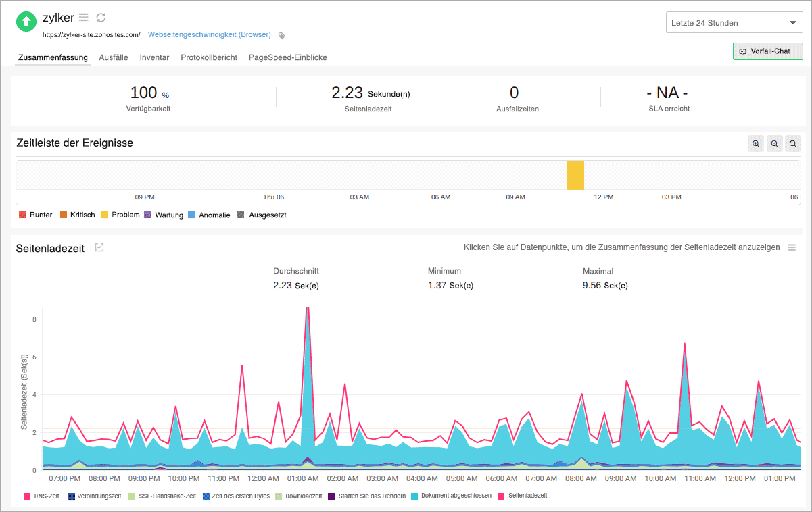Click the tag icon after Webseitengeschwindigkeit
Viewport: 812px width, 512px height.
click(282, 35)
